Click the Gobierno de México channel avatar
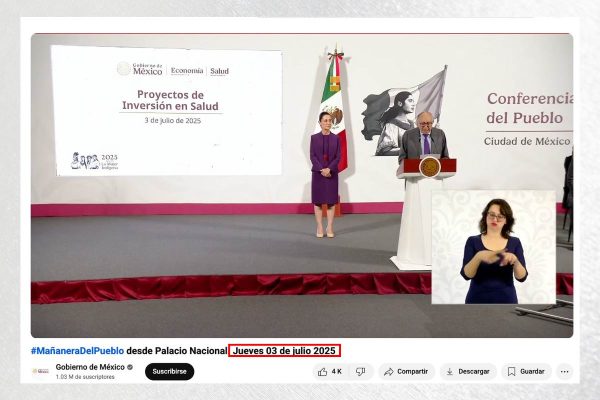 click(x=41, y=371)
